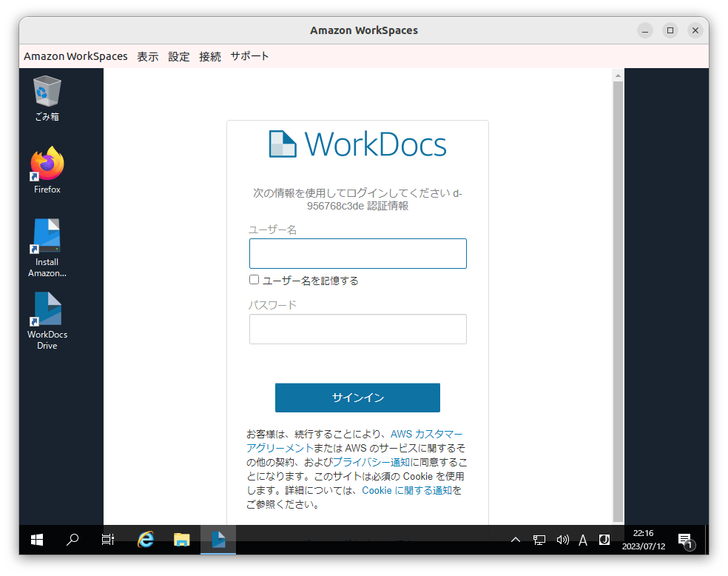Open the 設定 menu

tap(178, 56)
